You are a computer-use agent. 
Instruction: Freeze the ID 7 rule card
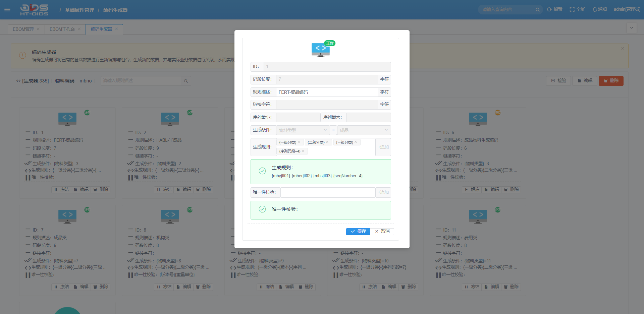pos(61,287)
